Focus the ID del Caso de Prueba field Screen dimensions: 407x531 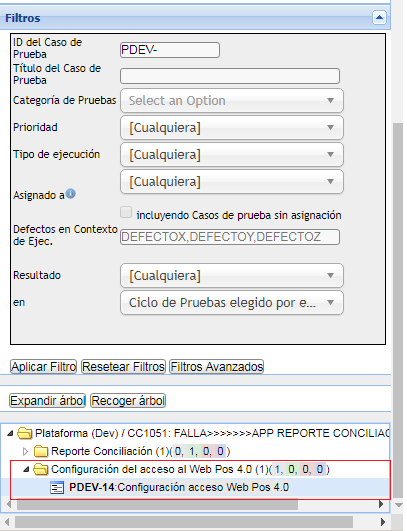tap(170, 50)
